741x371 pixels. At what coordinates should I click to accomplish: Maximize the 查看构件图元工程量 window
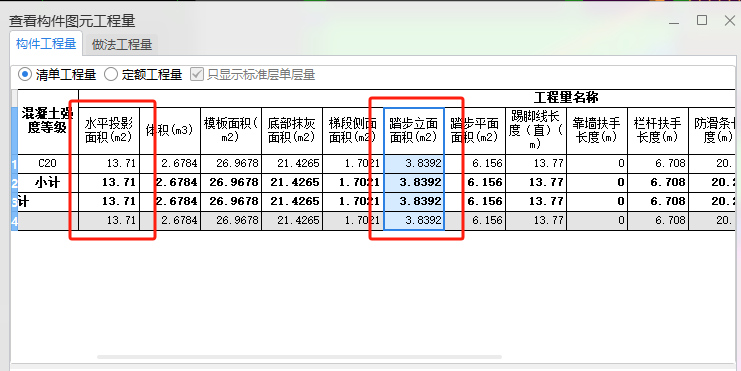[702, 20]
